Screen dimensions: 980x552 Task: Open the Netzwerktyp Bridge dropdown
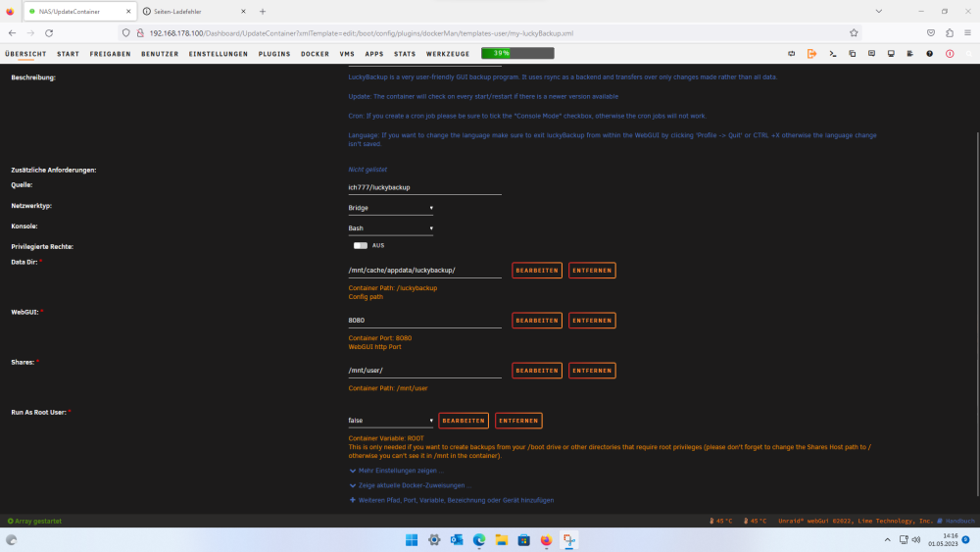[x=391, y=208]
